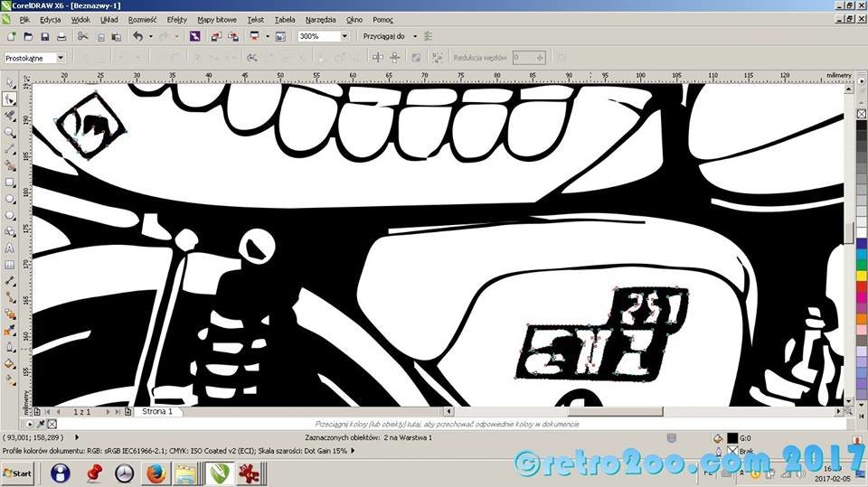
Task: Open the Efekty menu
Action: pos(176,19)
